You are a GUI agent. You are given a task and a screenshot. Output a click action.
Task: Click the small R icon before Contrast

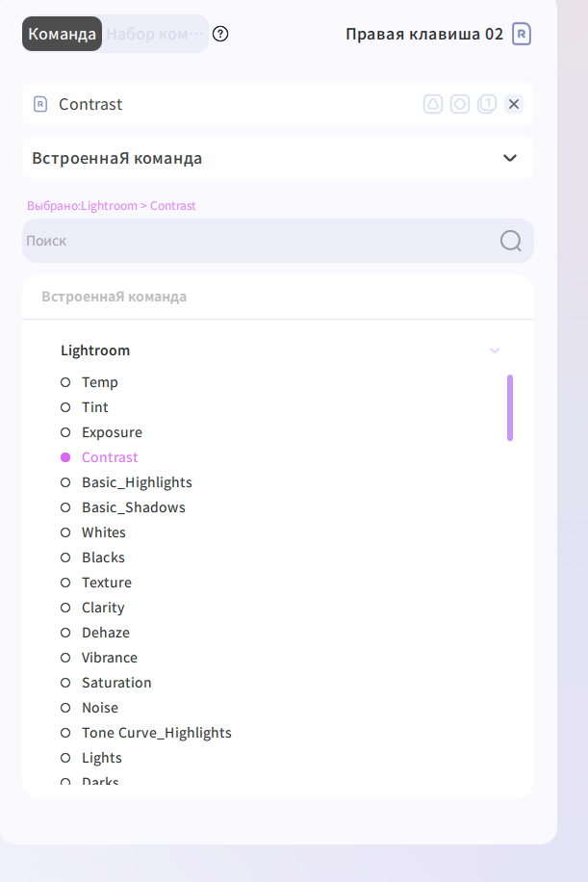coord(40,104)
